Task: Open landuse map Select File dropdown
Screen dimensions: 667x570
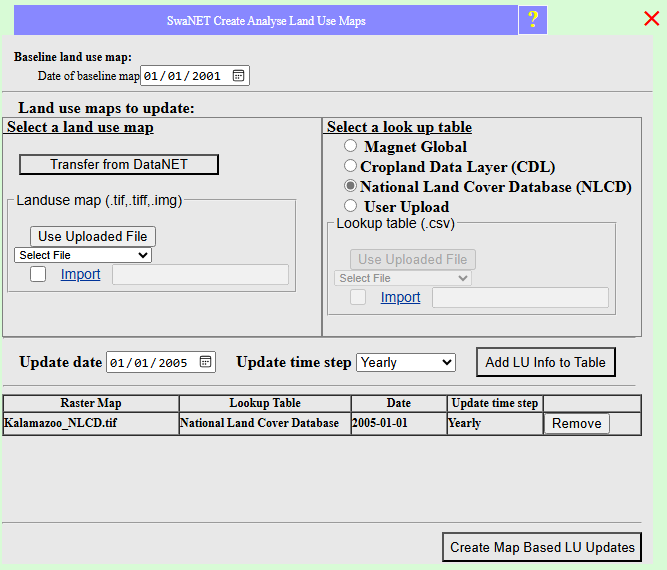Action: pos(83,255)
